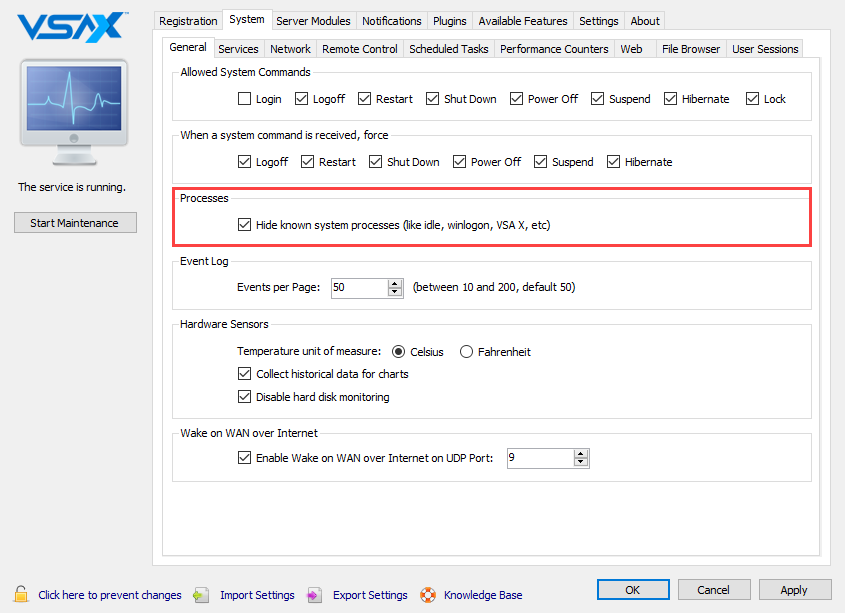The image size is (845, 613).
Task: Click the Export Settings arrow icon
Action: [315, 594]
